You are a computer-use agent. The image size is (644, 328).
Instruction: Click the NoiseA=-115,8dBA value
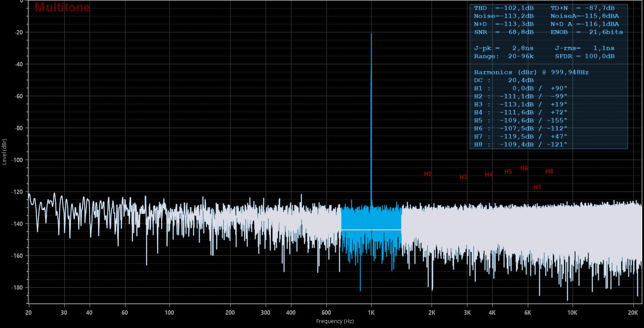pyautogui.click(x=585, y=16)
